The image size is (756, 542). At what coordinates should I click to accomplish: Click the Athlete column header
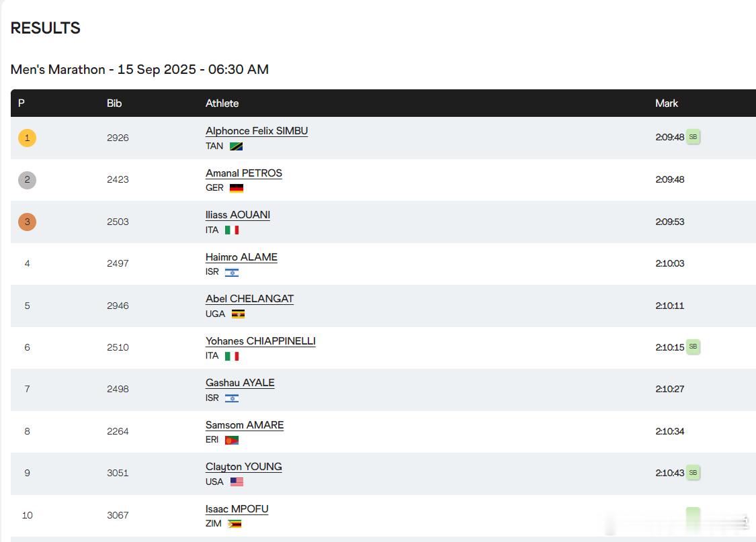coord(222,103)
